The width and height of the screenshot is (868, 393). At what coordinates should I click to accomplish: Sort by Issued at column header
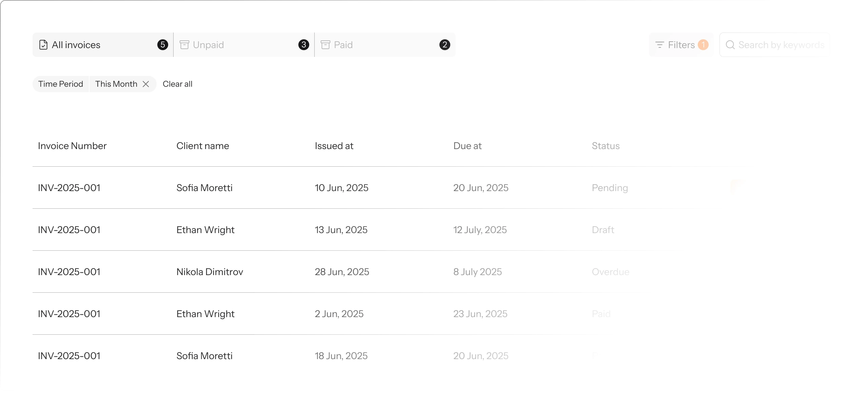(334, 146)
